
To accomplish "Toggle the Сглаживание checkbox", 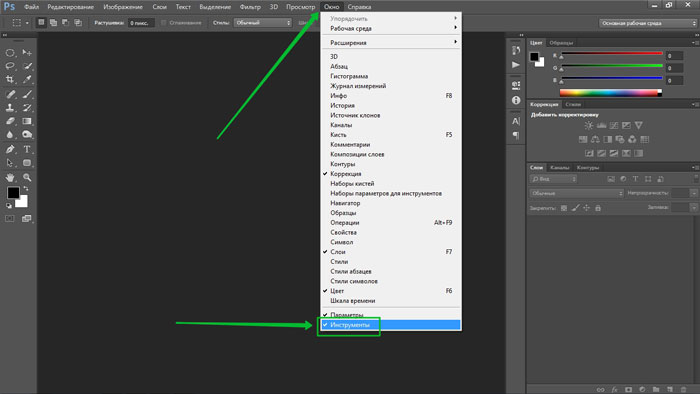I will tap(163, 22).
